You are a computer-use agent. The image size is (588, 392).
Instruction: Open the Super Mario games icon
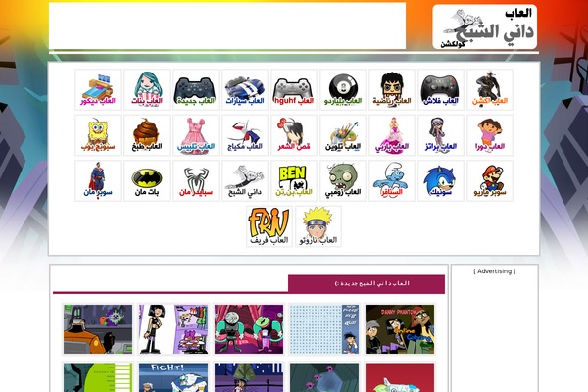tap(490, 180)
